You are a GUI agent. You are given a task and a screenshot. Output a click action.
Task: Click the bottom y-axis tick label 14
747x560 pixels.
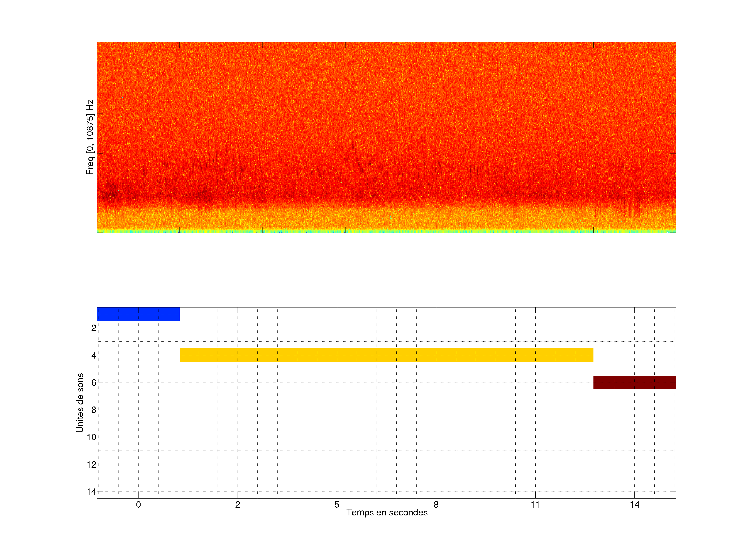(92, 492)
